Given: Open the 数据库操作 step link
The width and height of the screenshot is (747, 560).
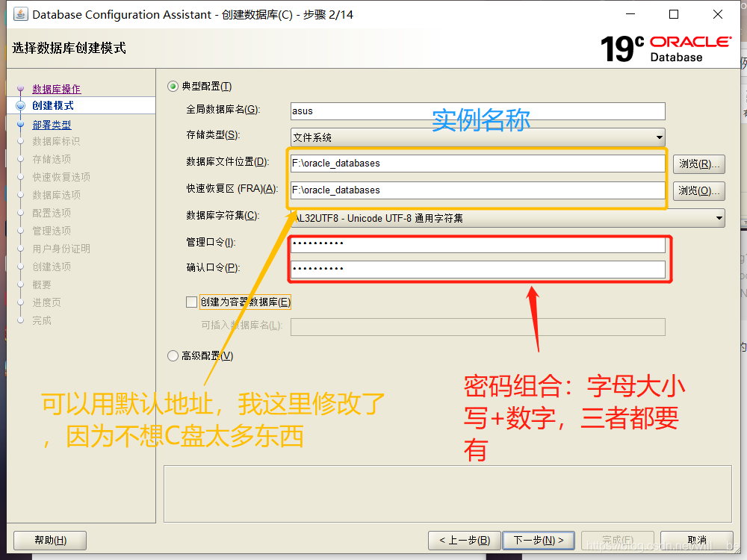Looking at the screenshot, I should (x=56, y=89).
